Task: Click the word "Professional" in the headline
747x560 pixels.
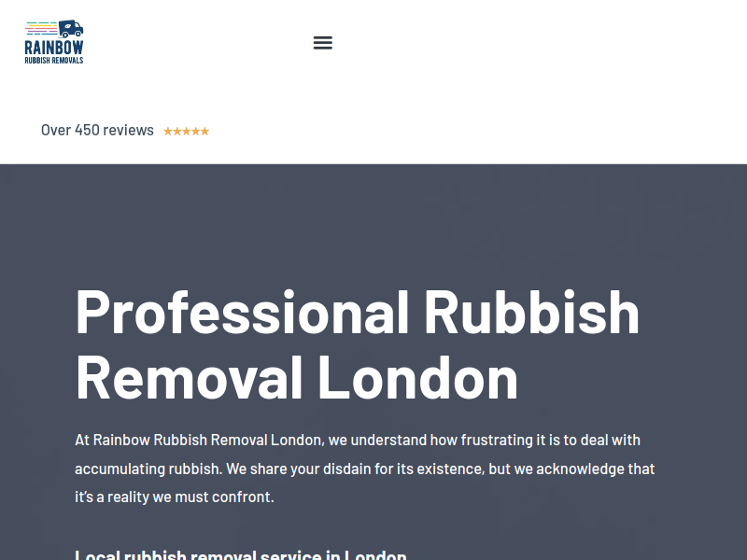Action: click(242, 313)
